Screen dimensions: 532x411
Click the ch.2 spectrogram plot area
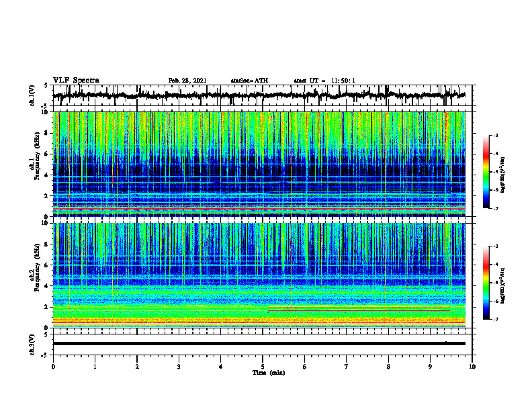tap(259, 275)
